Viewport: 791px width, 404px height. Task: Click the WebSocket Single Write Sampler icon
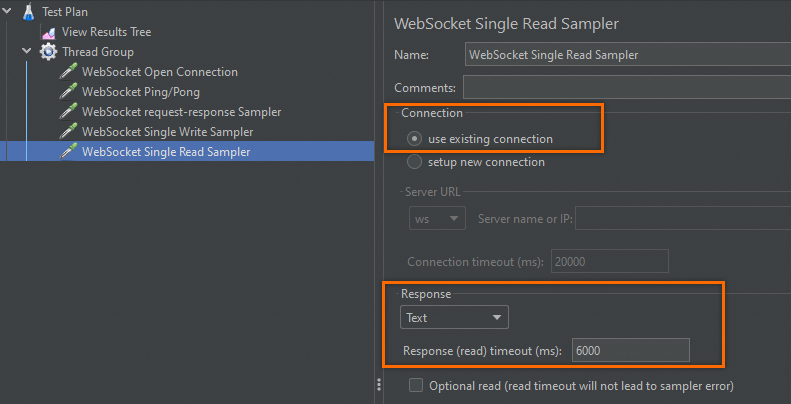(x=68, y=132)
